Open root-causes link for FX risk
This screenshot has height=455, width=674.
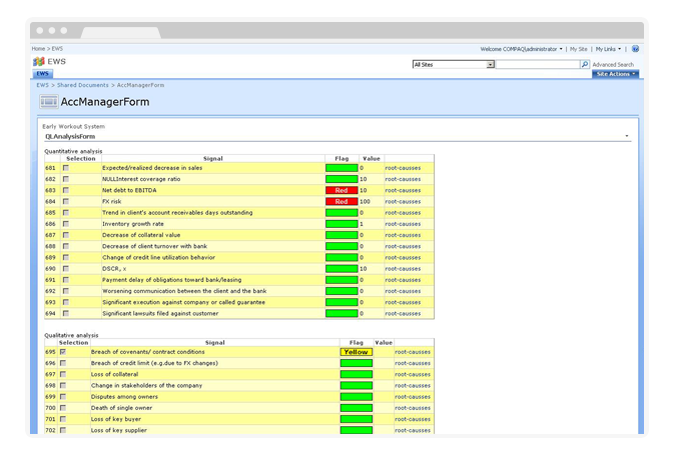tap(403, 202)
